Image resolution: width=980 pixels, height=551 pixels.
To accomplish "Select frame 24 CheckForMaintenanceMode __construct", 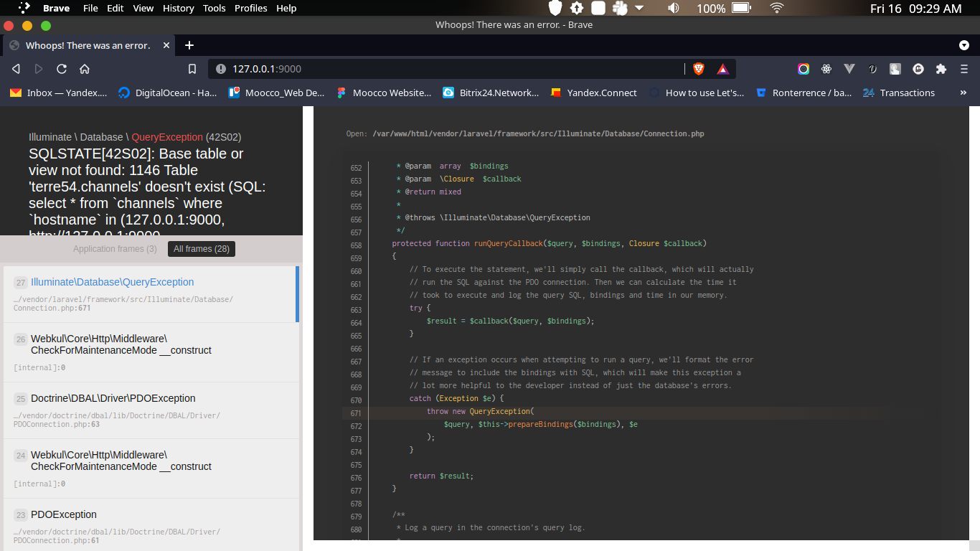I will point(151,468).
